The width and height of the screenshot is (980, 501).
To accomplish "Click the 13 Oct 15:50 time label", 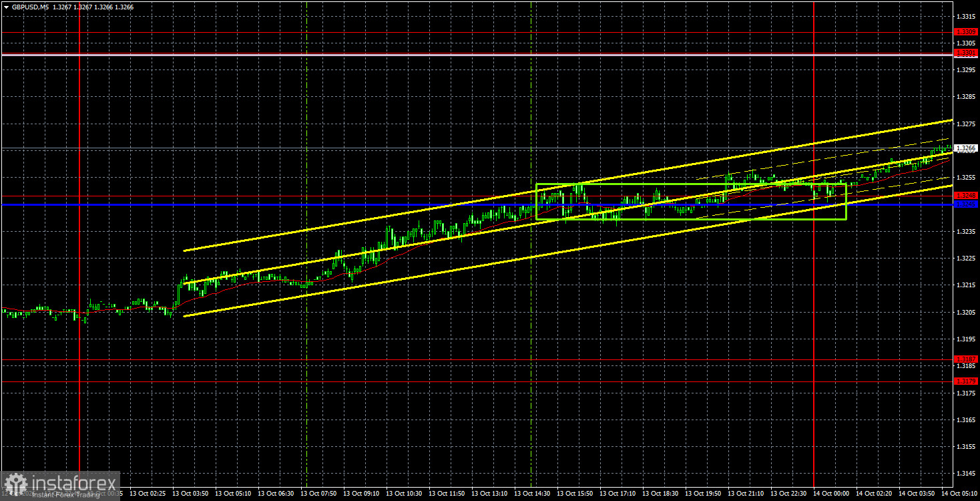I will tap(576, 494).
